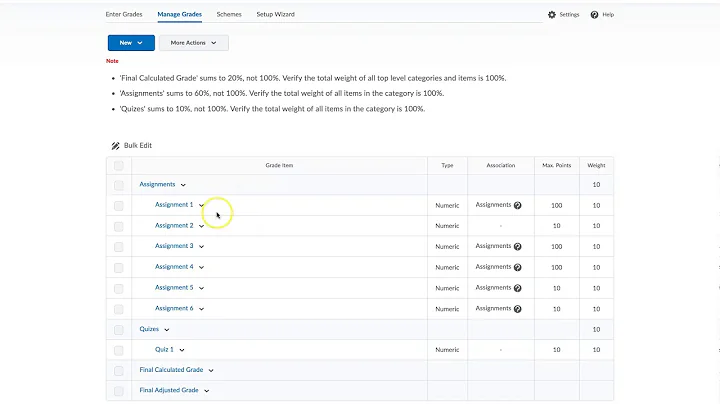720x404 pixels.
Task: Click association help icon for Assignment 1
Action: pos(518,205)
